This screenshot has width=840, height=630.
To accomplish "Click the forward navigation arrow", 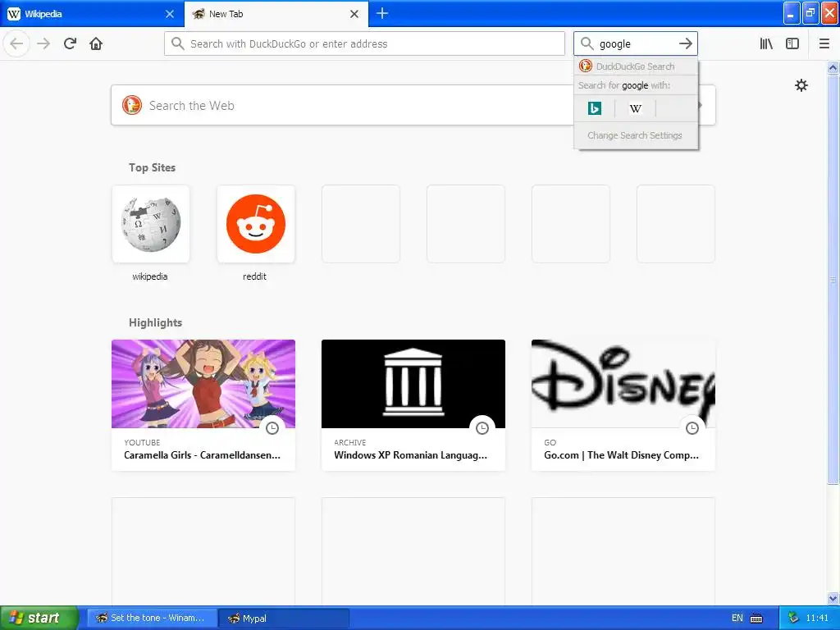I will pos(43,43).
